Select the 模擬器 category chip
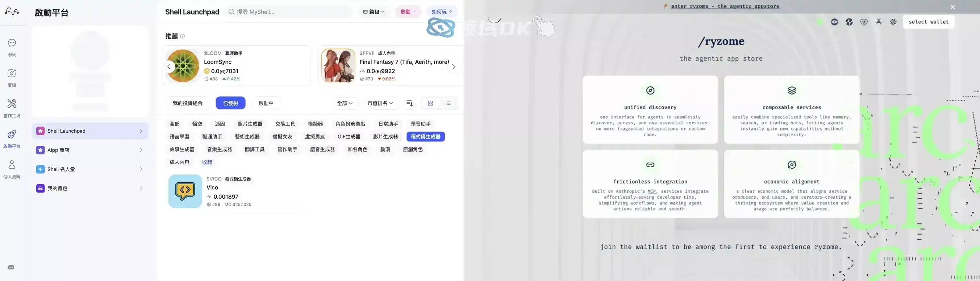 pyautogui.click(x=316, y=124)
